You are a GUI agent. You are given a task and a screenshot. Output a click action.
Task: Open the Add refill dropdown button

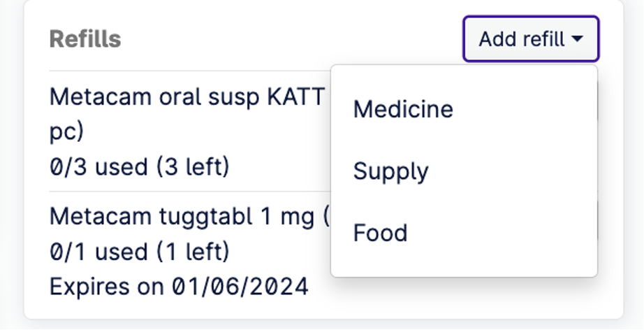(531, 39)
